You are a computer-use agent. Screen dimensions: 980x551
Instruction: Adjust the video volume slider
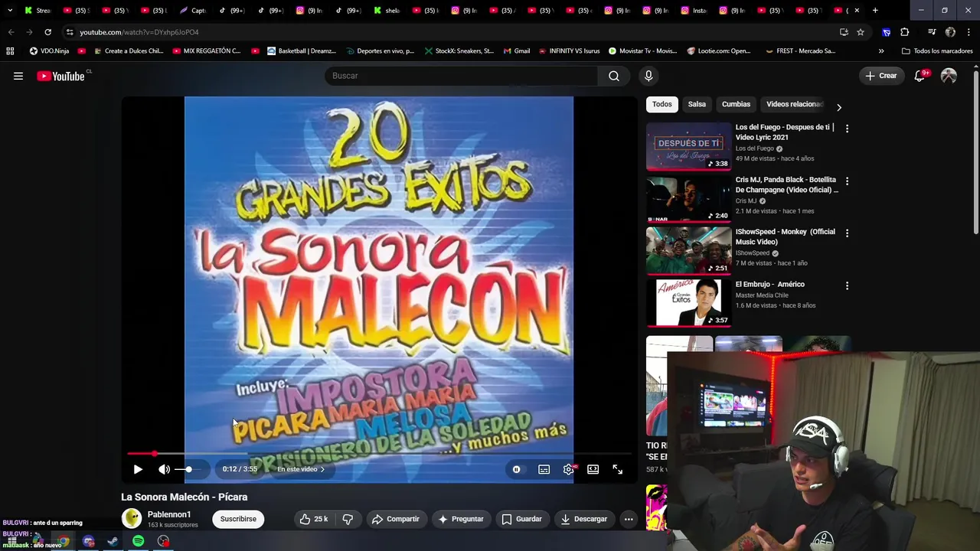[x=188, y=469]
